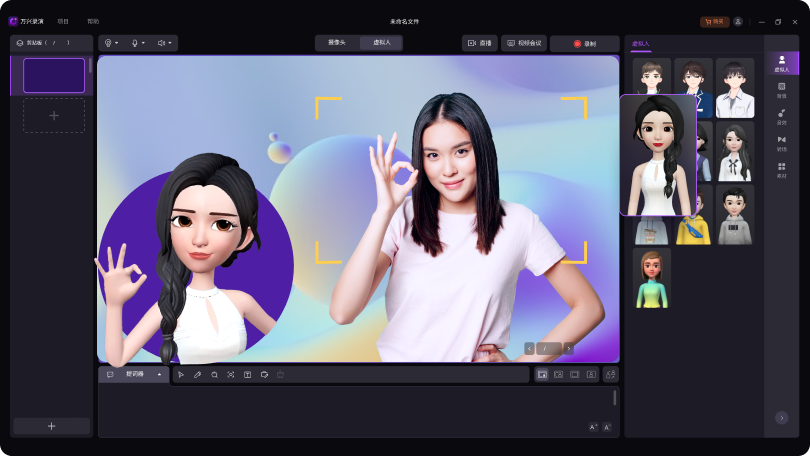Image resolution: width=810 pixels, height=456 pixels.
Task: Open the 素材 materials sidebar icon
Action: point(782,170)
